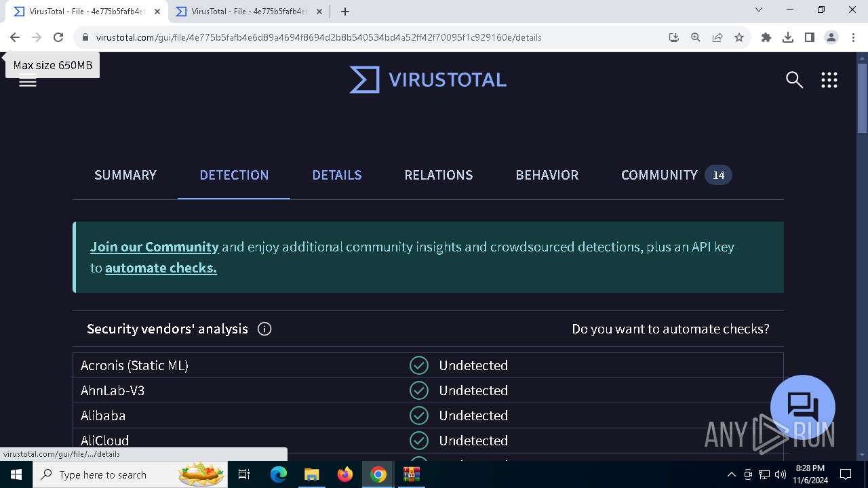Open Chrome downloads icon

click(x=788, y=37)
